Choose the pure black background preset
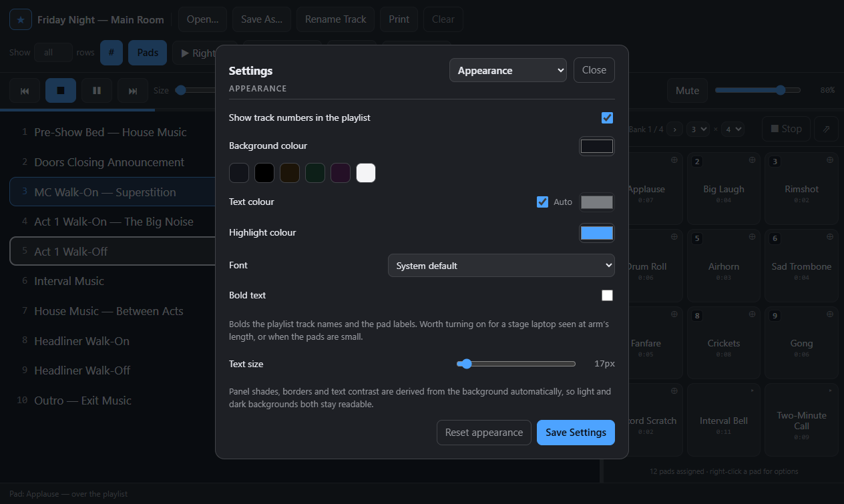The height and width of the screenshot is (504, 844). tap(264, 173)
